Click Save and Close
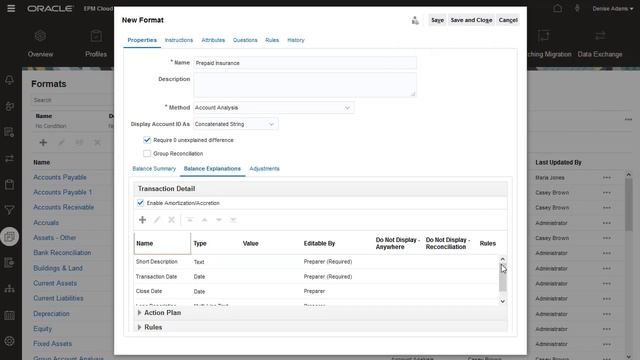This screenshot has height=360, width=640. (x=471, y=20)
